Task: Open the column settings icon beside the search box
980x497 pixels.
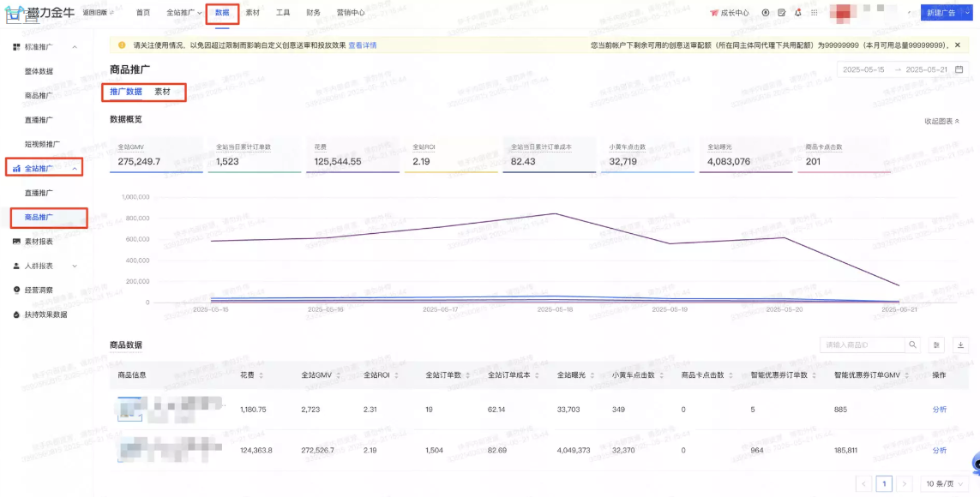Action: pos(937,344)
